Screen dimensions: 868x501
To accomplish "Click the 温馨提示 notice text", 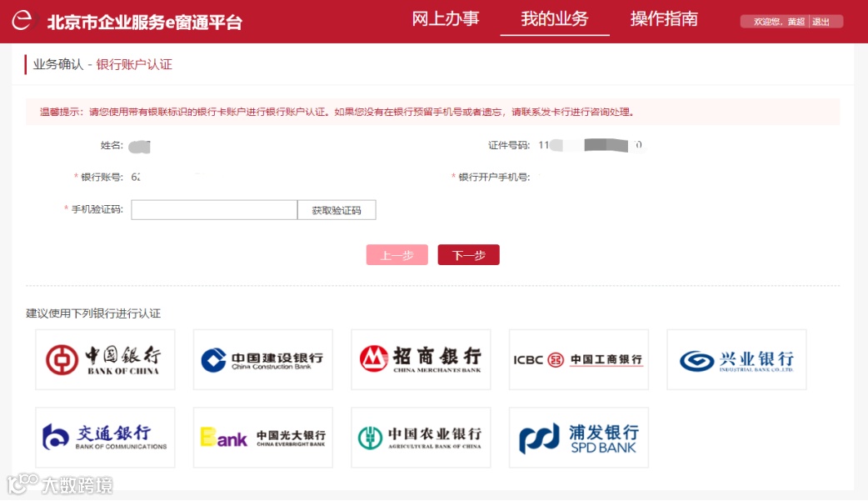I will pyautogui.click(x=337, y=112).
